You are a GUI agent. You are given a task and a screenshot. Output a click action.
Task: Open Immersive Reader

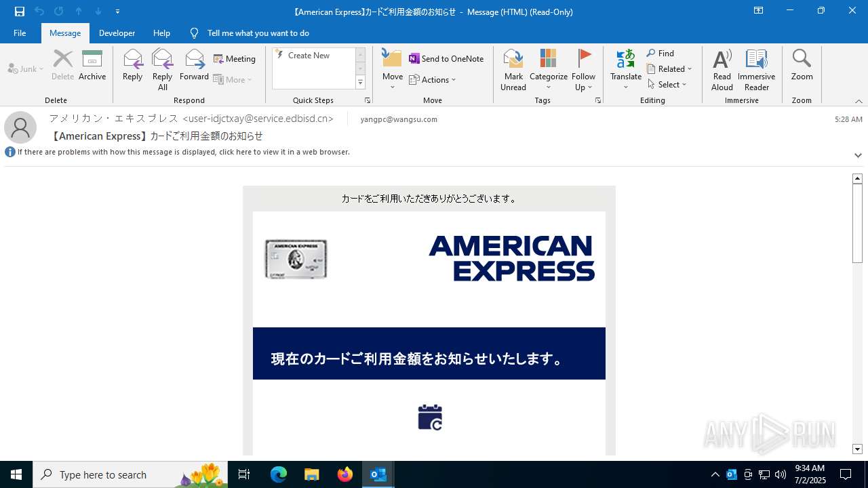click(756, 70)
